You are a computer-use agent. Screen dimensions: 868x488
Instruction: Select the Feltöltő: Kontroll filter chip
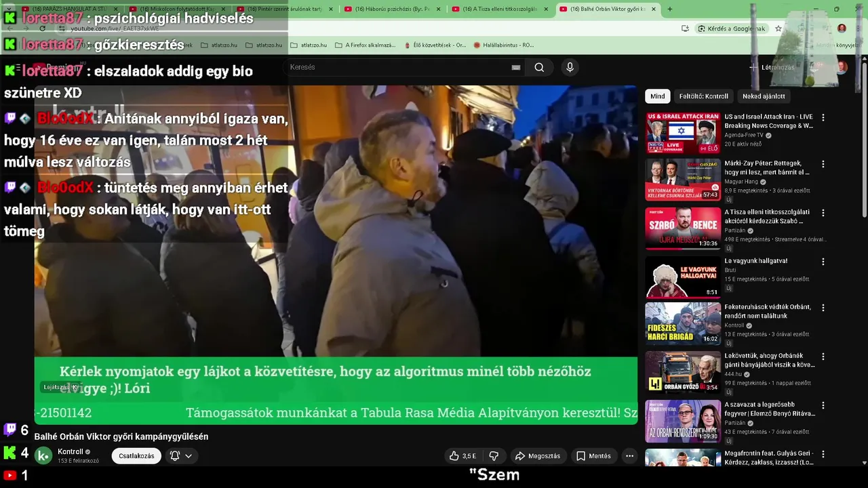pos(703,96)
